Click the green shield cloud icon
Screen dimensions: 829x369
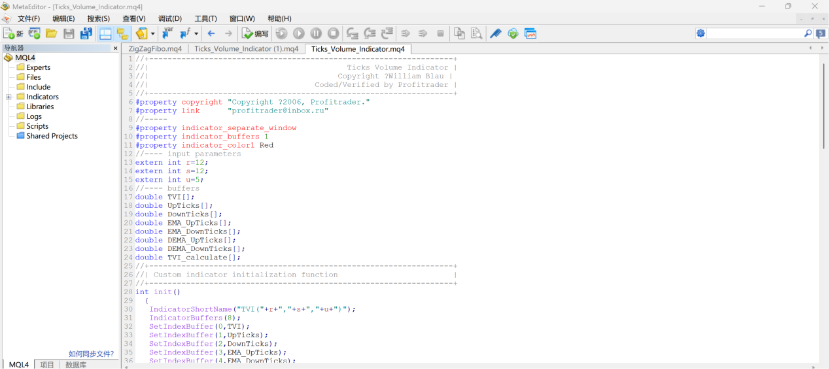pyautogui.click(x=512, y=33)
